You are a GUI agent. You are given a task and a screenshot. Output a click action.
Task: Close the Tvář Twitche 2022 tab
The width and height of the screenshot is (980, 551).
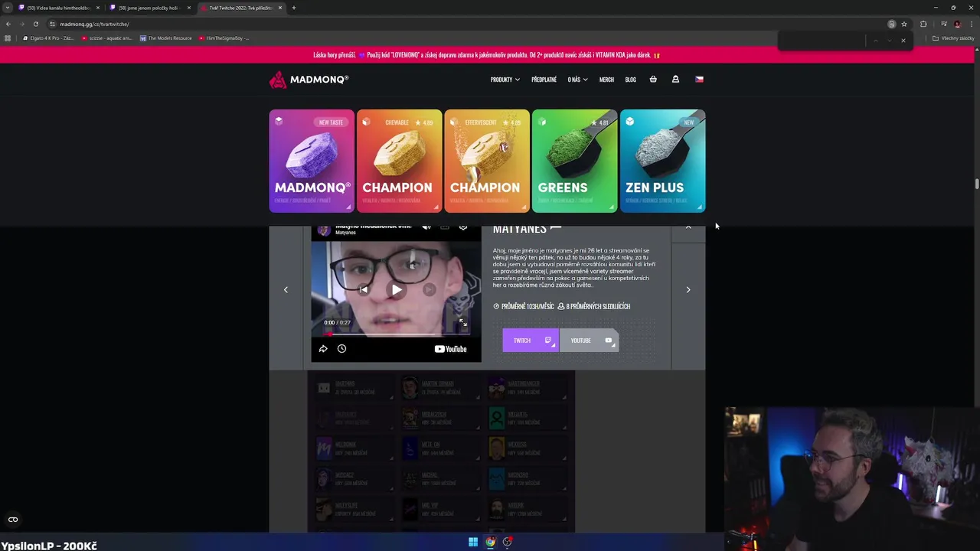(x=280, y=8)
